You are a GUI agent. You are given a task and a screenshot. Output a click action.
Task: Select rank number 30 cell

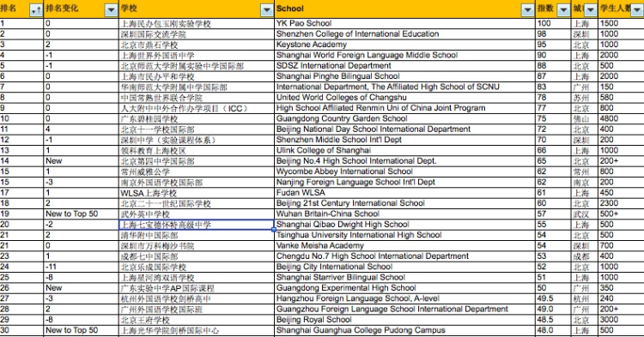(x=21, y=330)
